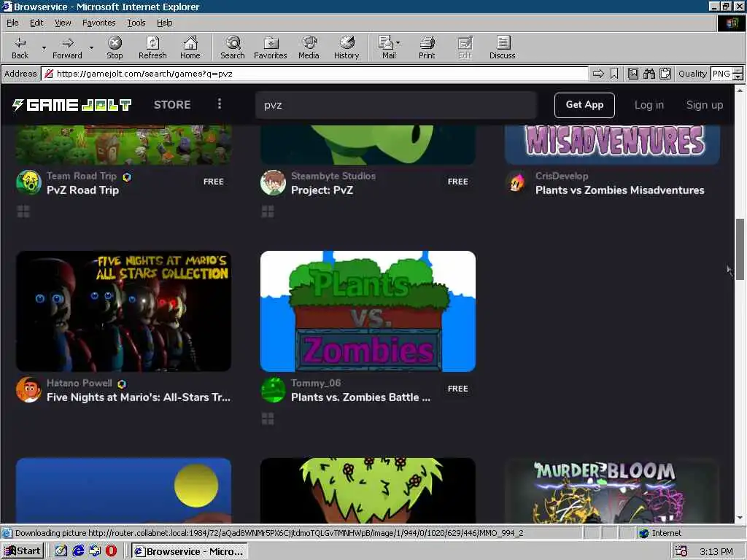This screenshot has width=747, height=560.
Task: Click the Hatano Powell avatar
Action: 29,389
